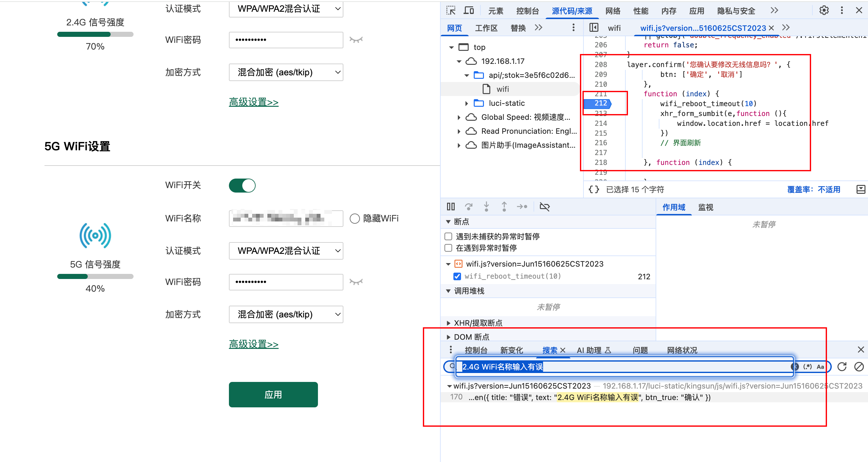Open 5G encryption method dropdown

pos(286,314)
